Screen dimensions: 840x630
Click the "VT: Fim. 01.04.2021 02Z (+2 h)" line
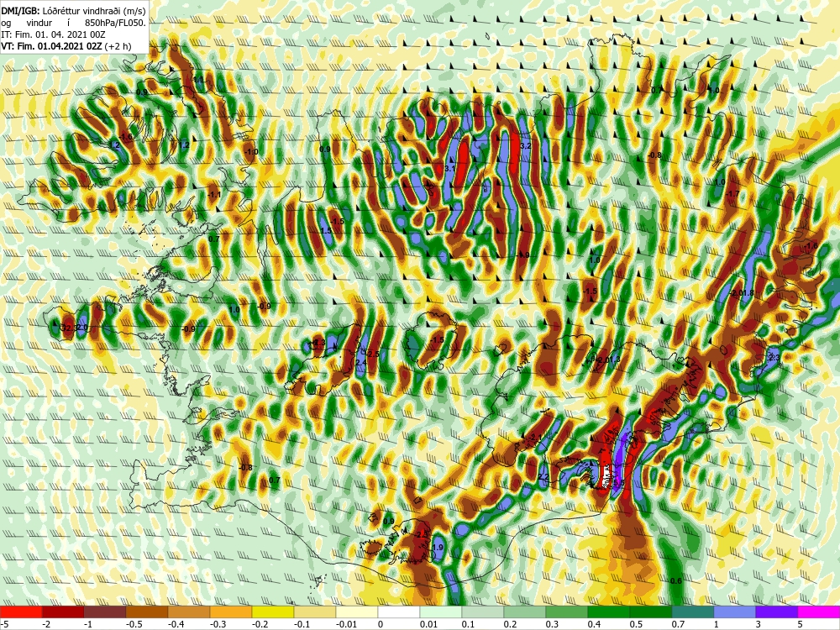click(x=66, y=46)
